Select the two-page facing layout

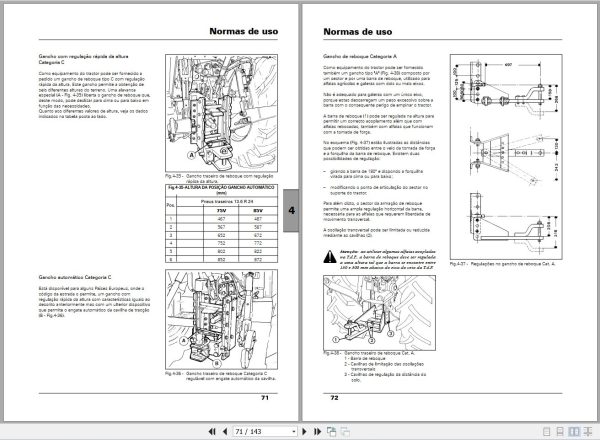tap(574, 432)
